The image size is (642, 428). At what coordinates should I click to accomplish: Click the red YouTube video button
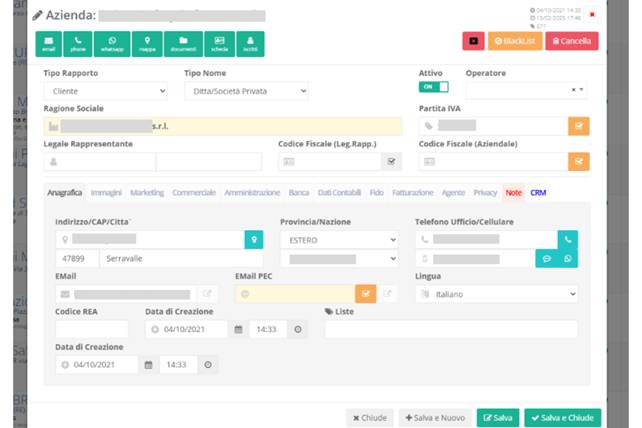click(x=473, y=41)
